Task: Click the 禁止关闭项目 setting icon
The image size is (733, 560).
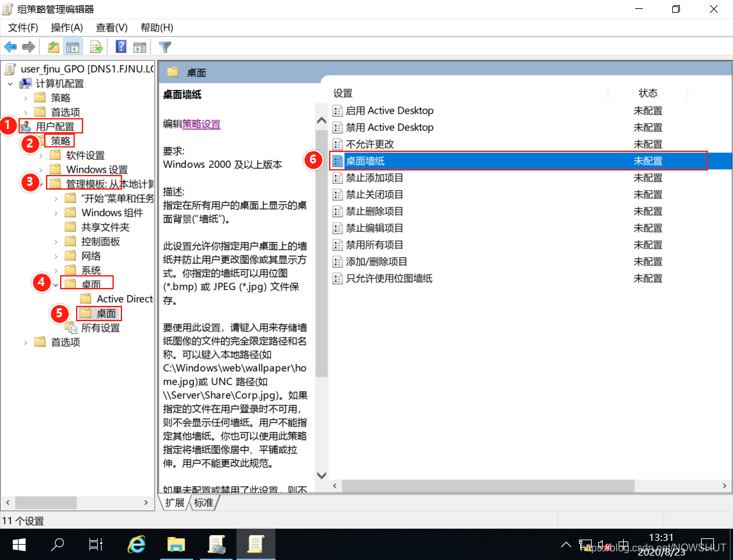Action: pos(337,195)
